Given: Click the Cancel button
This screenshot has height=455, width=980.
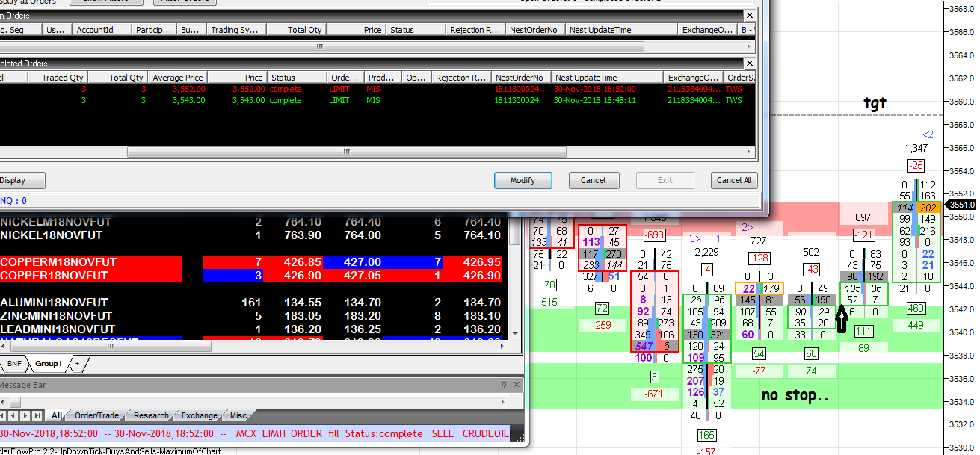Looking at the screenshot, I should pyautogui.click(x=594, y=180).
